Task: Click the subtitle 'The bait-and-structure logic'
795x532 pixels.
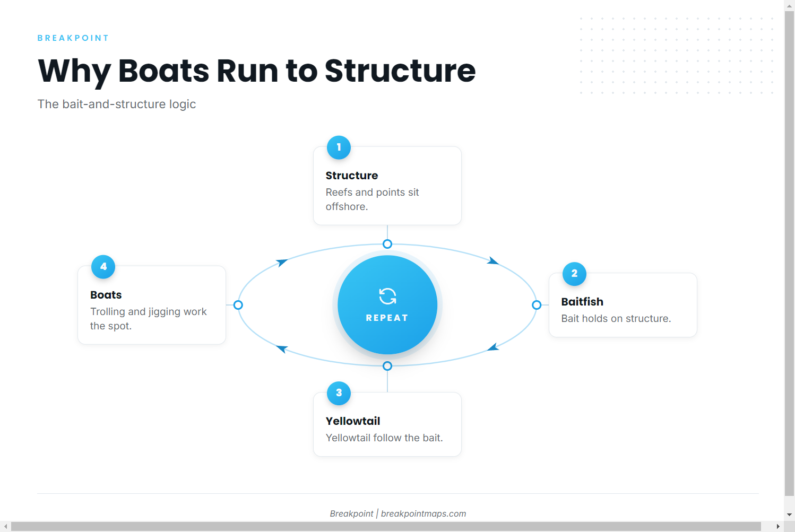Action: (x=117, y=104)
